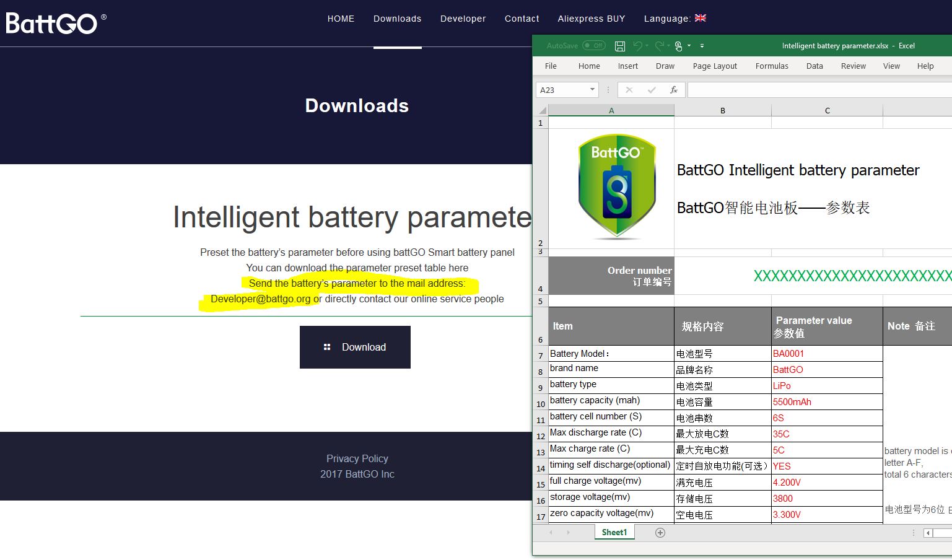Click the Download button on the webpage
The image size is (952, 560).
tap(355, 347)
